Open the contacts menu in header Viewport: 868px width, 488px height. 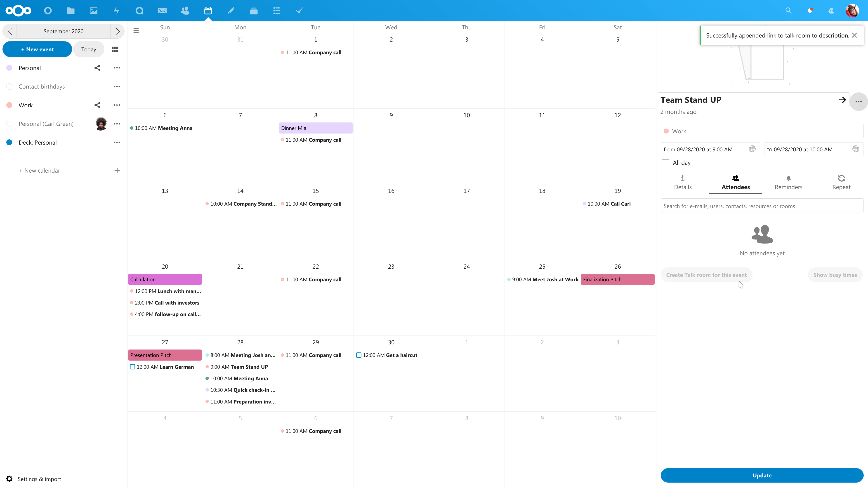click(831, 10)
